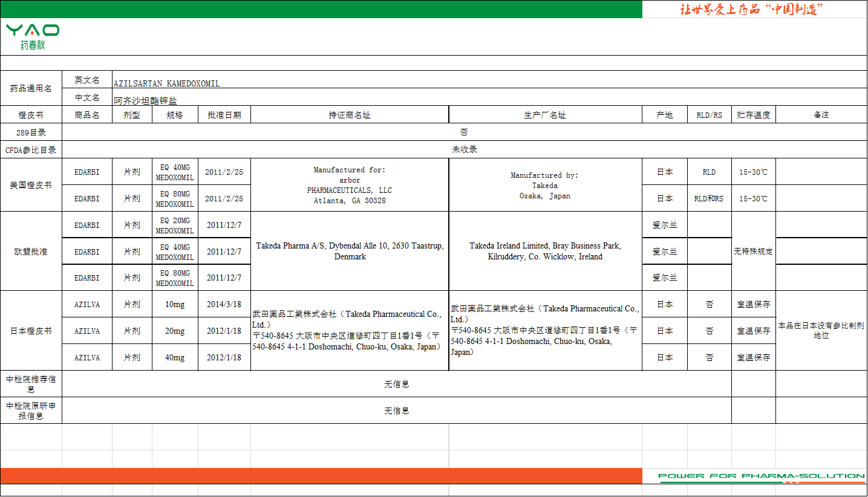The image size is (868, 497).
Task: Click the 橙皮书 column header
Action: (31, 115)
